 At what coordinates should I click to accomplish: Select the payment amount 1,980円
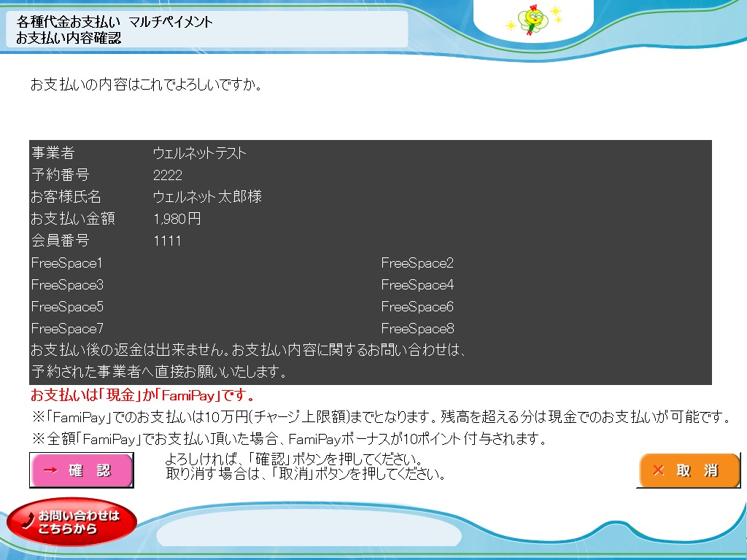click(x=177, y=219)
